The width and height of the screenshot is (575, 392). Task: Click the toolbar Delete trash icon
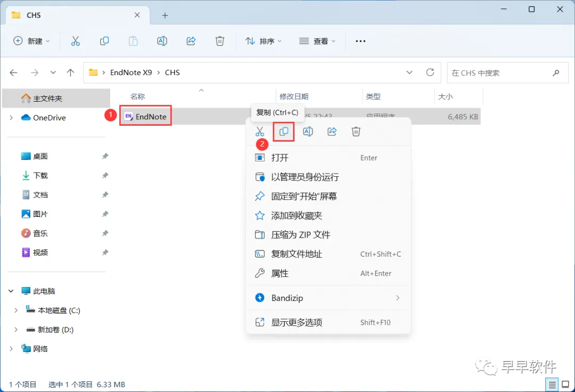220,41
